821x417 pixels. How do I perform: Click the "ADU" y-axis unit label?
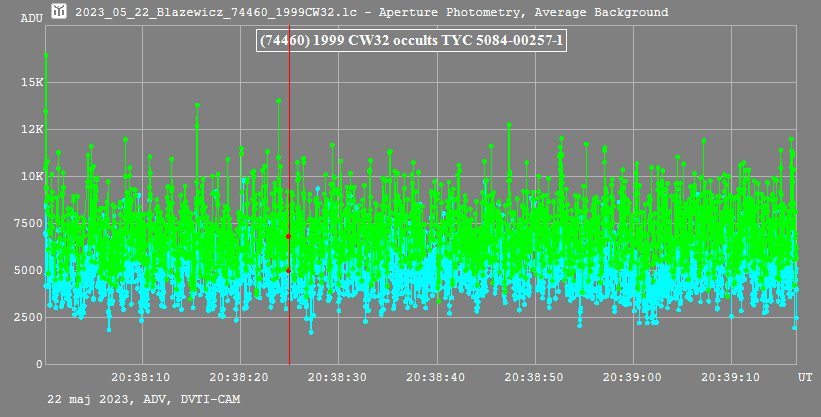(x=31, y=18)
